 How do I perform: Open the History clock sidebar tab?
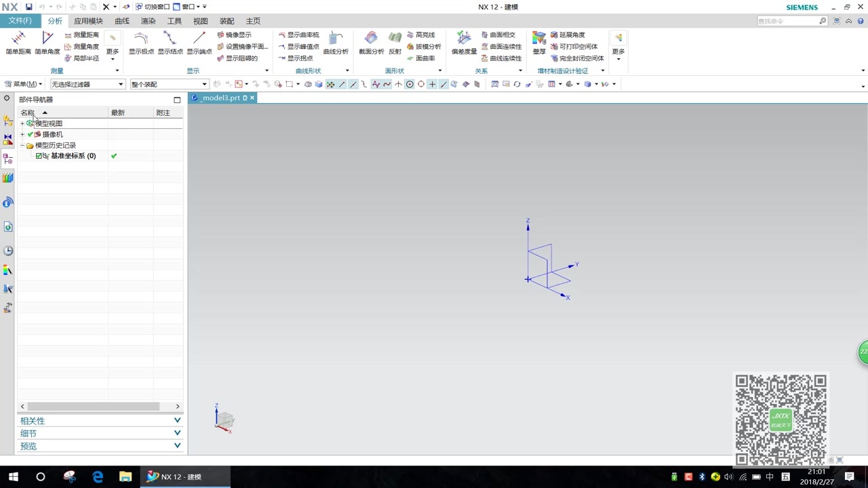coord(7,251)
